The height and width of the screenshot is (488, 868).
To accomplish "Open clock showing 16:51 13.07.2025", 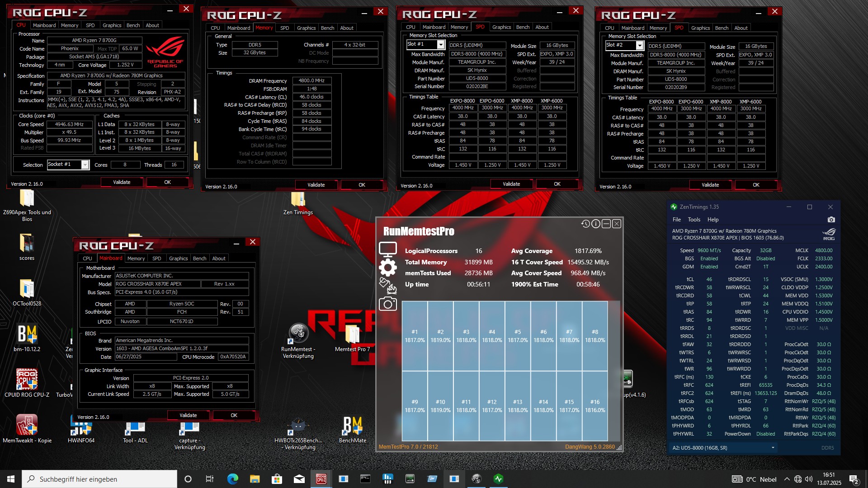I will click(x=829, y=479).
